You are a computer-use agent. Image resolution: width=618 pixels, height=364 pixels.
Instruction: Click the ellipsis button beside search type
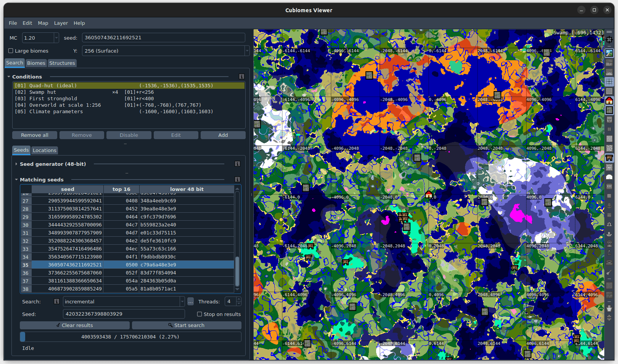pos(190,301)
